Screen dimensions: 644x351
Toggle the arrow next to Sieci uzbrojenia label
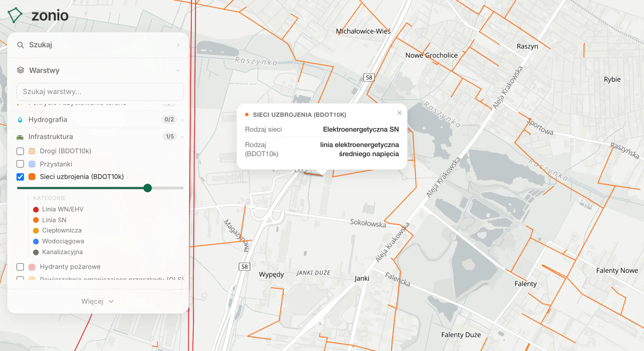(x=128, y=177)
